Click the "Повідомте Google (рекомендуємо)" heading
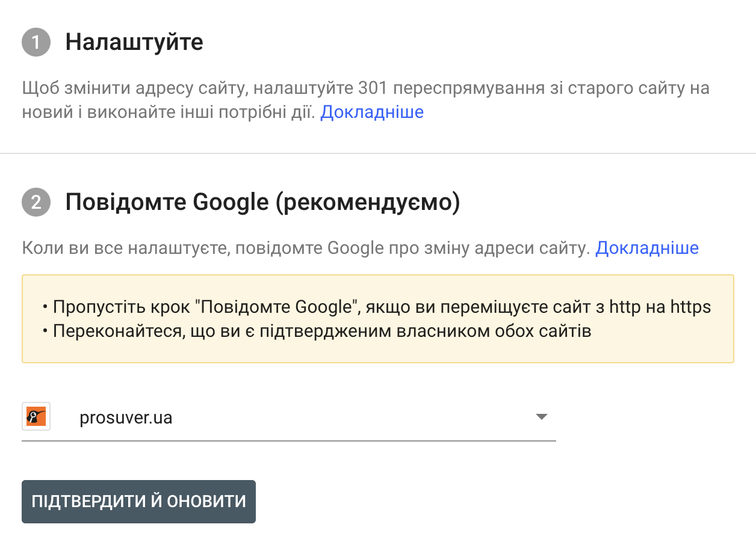Viewport: 756px width, 539px height. coord(263,202)
